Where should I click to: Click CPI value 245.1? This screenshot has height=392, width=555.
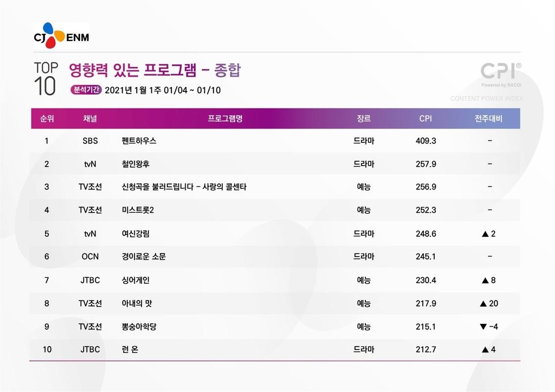(x=426, y=256)
